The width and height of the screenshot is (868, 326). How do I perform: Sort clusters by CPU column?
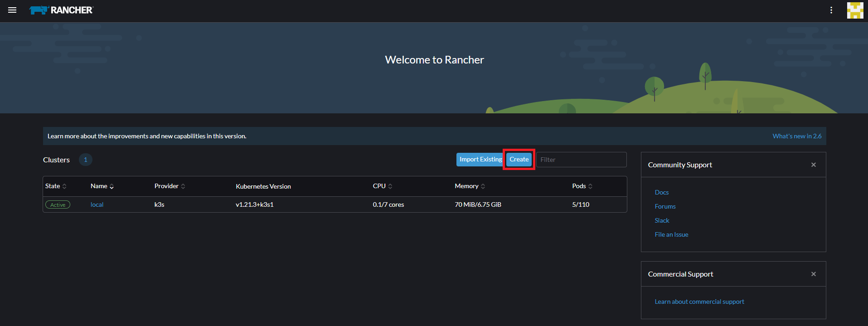tap(383, 186)
